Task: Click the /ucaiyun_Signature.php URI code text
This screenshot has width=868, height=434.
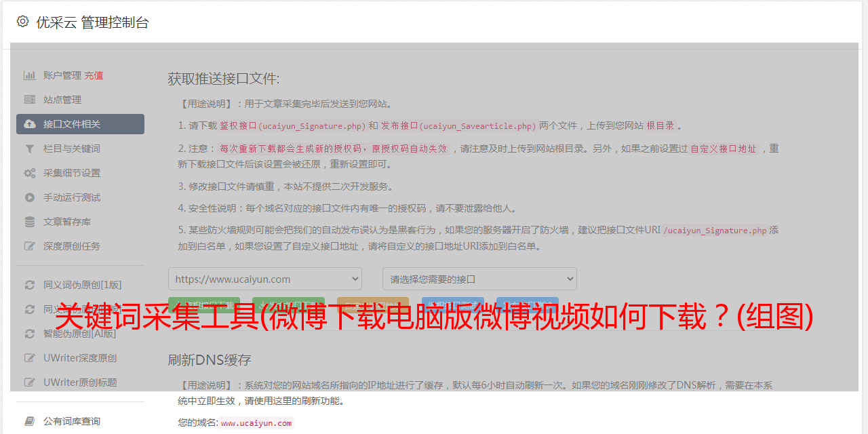Action: [x=715, y=230]
